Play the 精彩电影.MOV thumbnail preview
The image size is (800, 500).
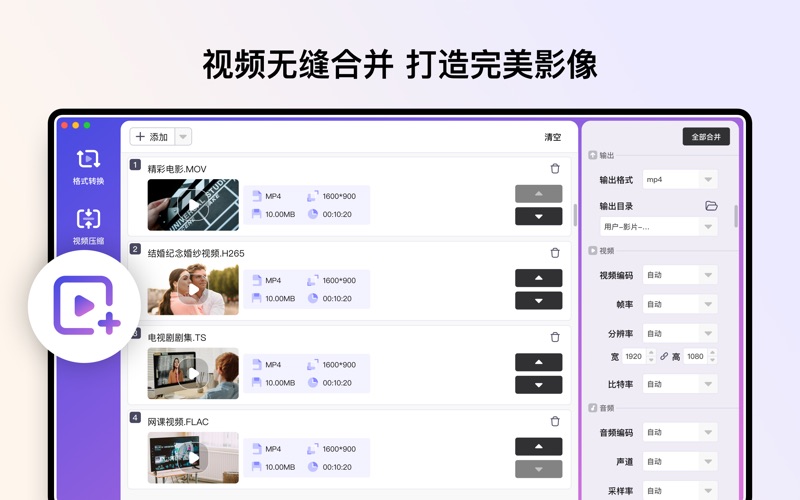coord(193,205)
